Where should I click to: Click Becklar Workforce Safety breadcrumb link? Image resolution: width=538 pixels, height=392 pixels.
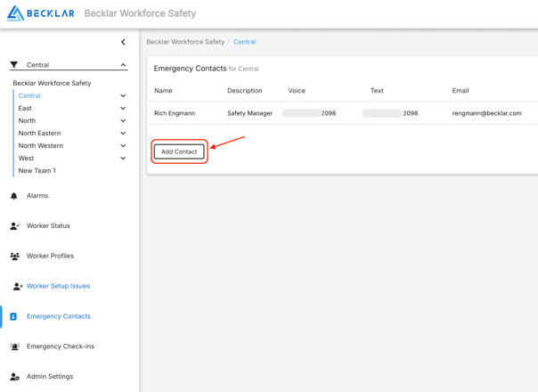pos(185,42)
